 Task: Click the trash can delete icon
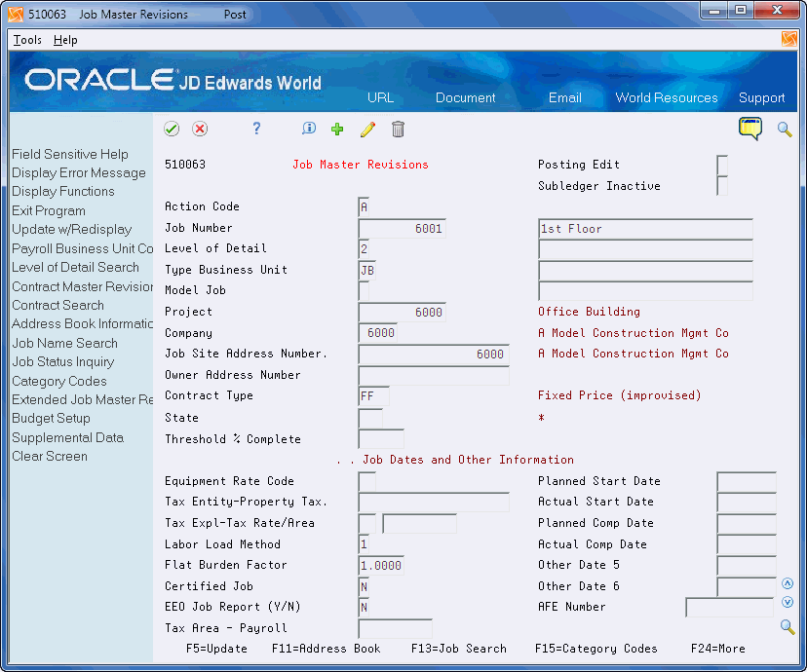point(398,130)
